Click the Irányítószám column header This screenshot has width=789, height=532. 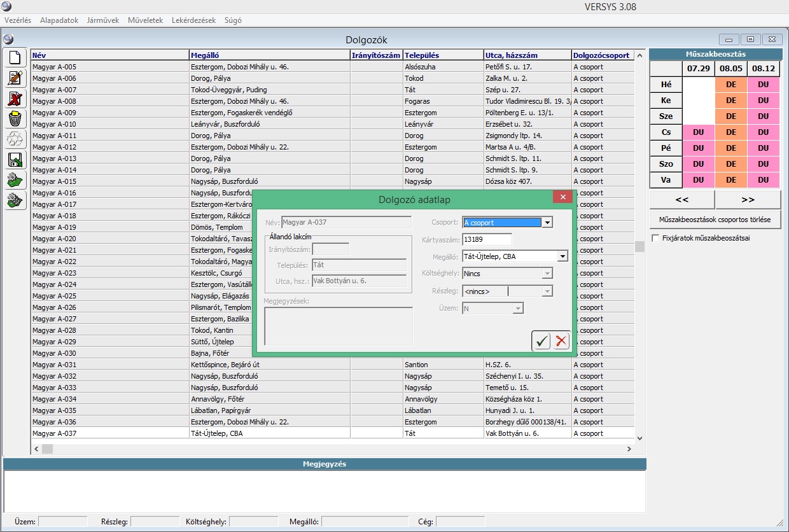pos(377,55)
